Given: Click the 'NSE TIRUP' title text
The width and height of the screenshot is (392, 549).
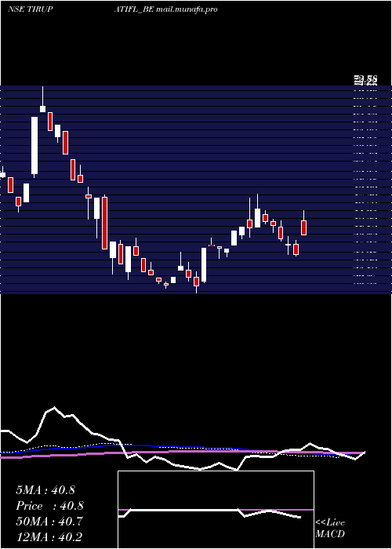Looking at the screenshot, I should coord(30,9).
